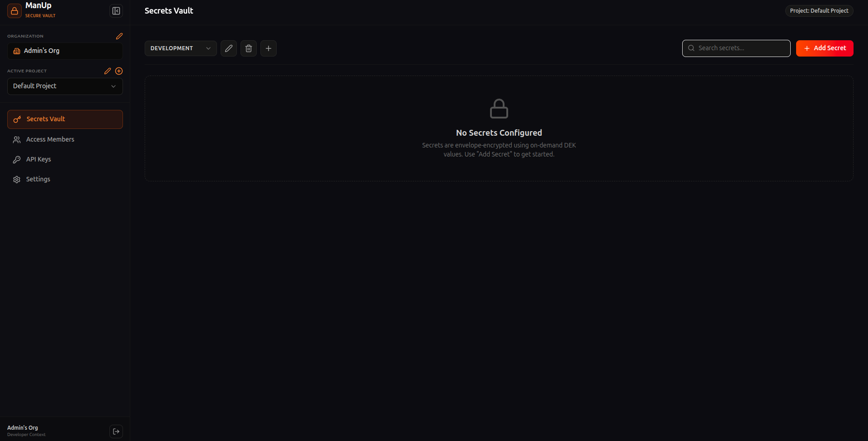Open Settings in the sidebar
Viewport: 868px width, 441px height.
pyautogui.click(x=65, y=180)
